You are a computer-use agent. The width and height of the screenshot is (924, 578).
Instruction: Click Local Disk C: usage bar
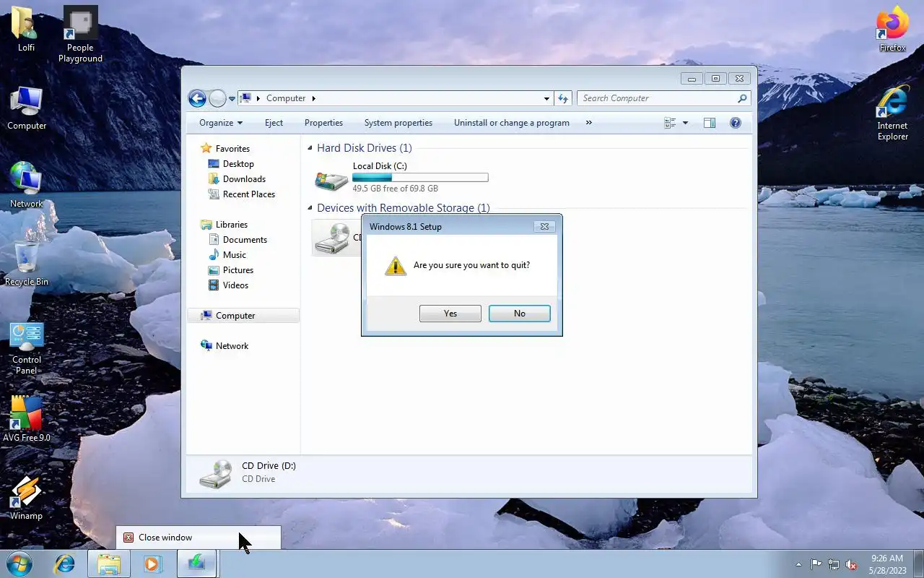[x=420, y=177]
